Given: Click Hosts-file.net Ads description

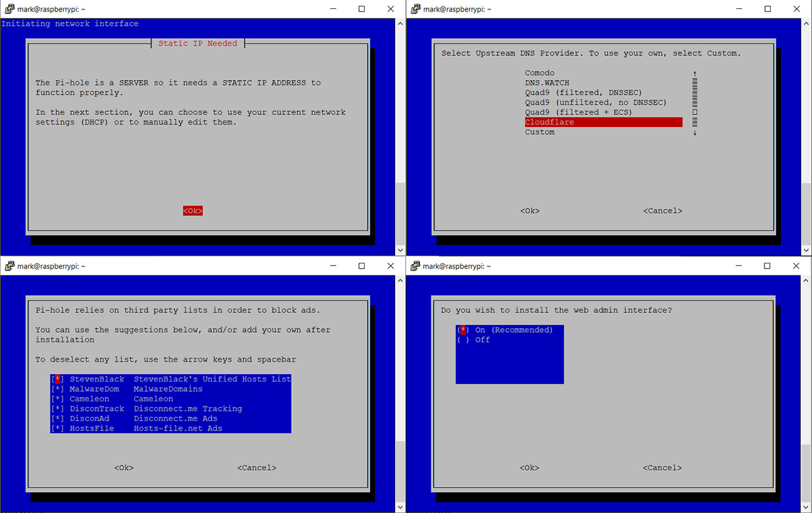Looking at the screenshot, I should pos(178,429).
